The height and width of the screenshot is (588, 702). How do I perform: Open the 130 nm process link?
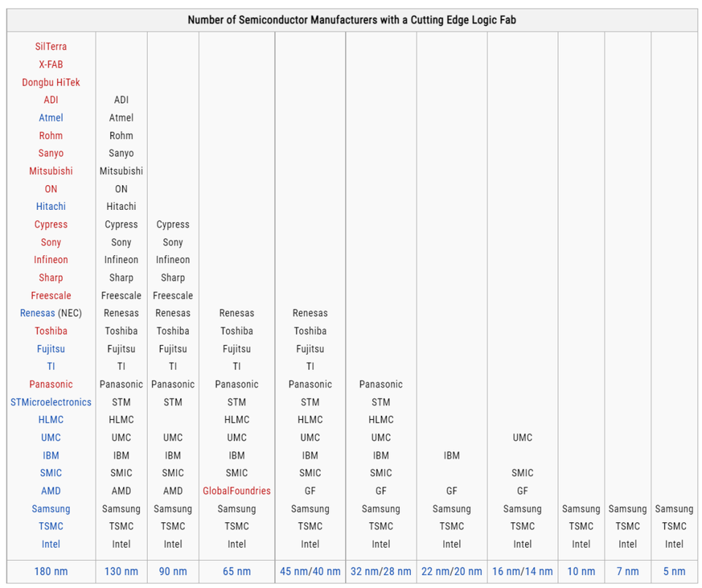[121, 571]
